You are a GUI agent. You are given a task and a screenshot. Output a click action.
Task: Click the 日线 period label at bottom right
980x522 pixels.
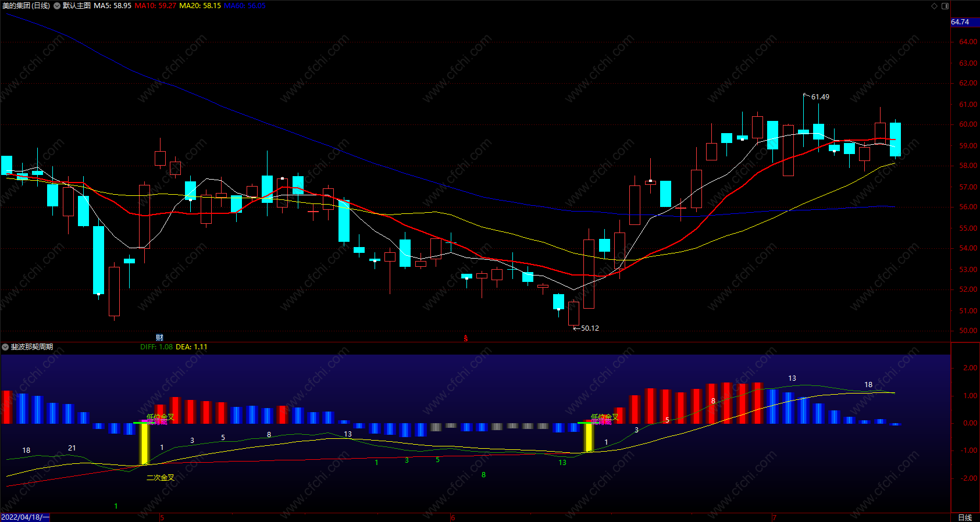coord(965,517)
